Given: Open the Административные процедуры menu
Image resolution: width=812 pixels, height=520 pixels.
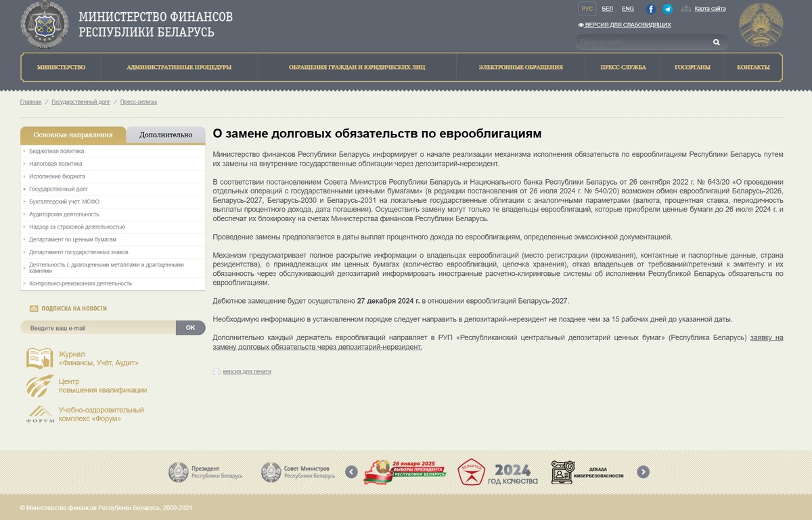Looking at the screenshot, I should 179,67.
